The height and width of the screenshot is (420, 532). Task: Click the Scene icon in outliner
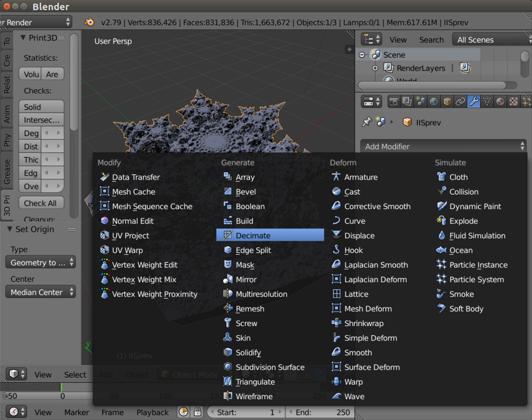tap(376, 55)
